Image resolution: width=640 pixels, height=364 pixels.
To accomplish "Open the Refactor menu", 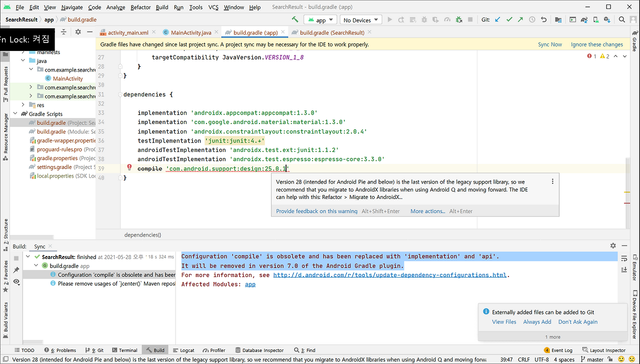I will (x=140, y=7).
